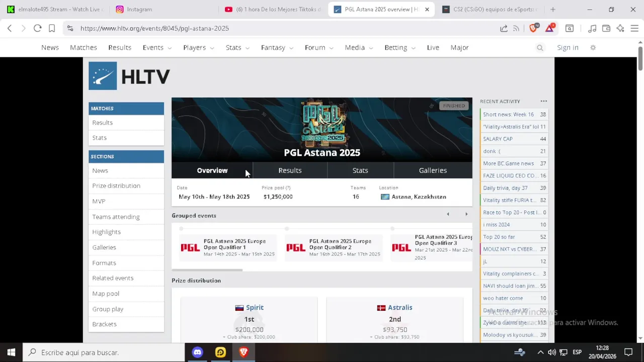Click the grouped events horizontal scrollbar
Screen dimensions: 644x362
pyautogui.click(x=207, y=270)
